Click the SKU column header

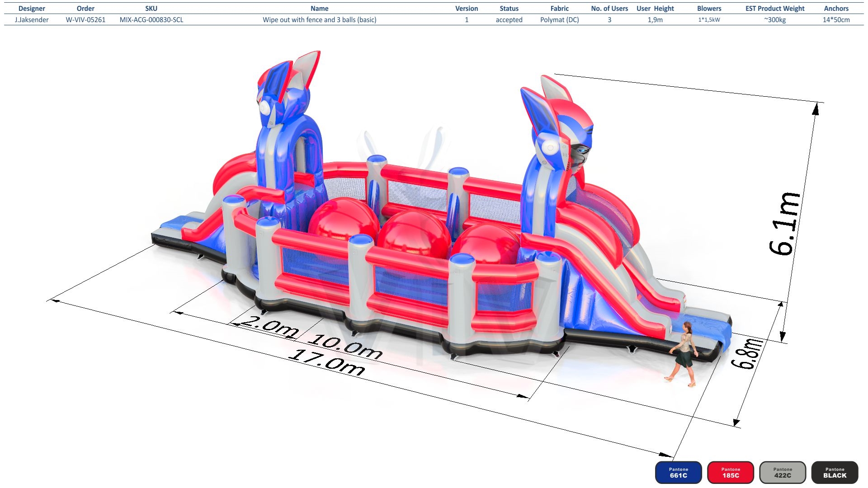click(151, 9)
